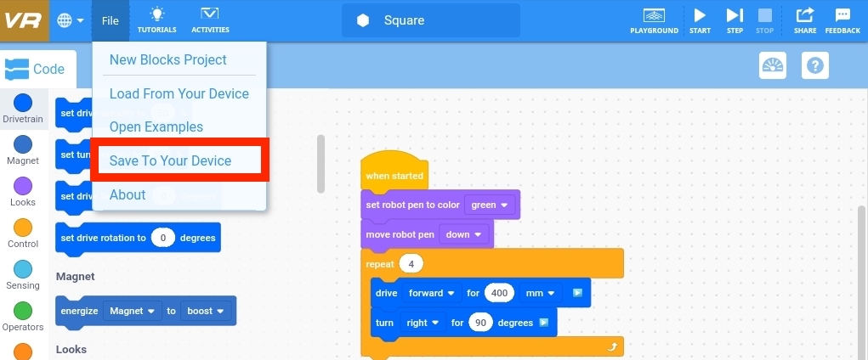Open the mm units dropdown

541,293
